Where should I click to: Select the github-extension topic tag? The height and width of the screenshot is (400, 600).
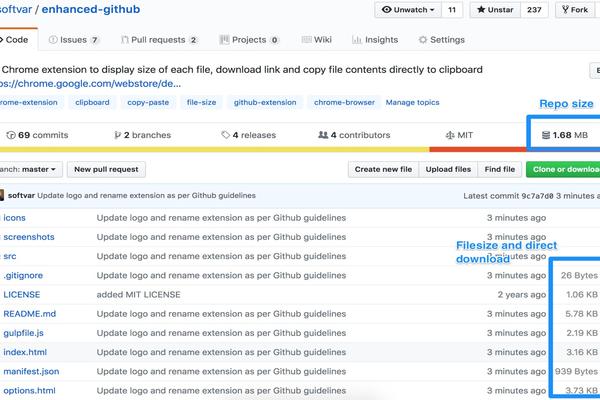(265, 103)
